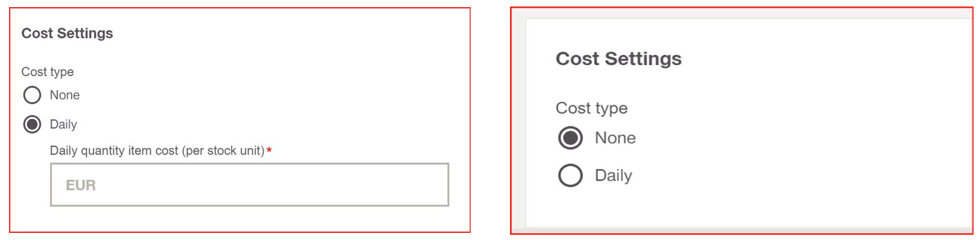The height and width of the screenshot is (240, 980).
Task: Click the 'Daily' label beside the selected radio
Action: coord(64,124)
